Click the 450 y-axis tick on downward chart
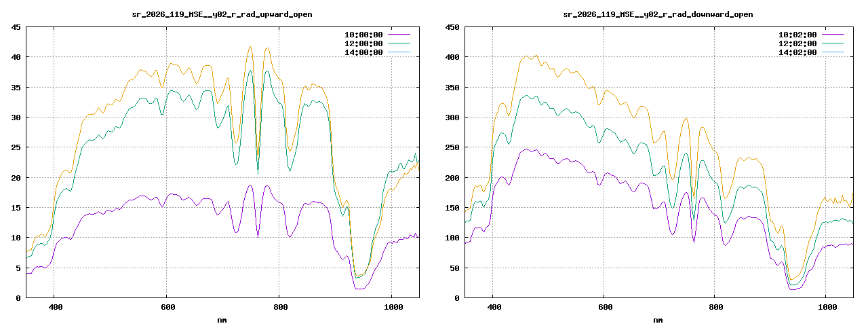Image resolution: width=868 pixels, height=326 pixels. (452, 27)
